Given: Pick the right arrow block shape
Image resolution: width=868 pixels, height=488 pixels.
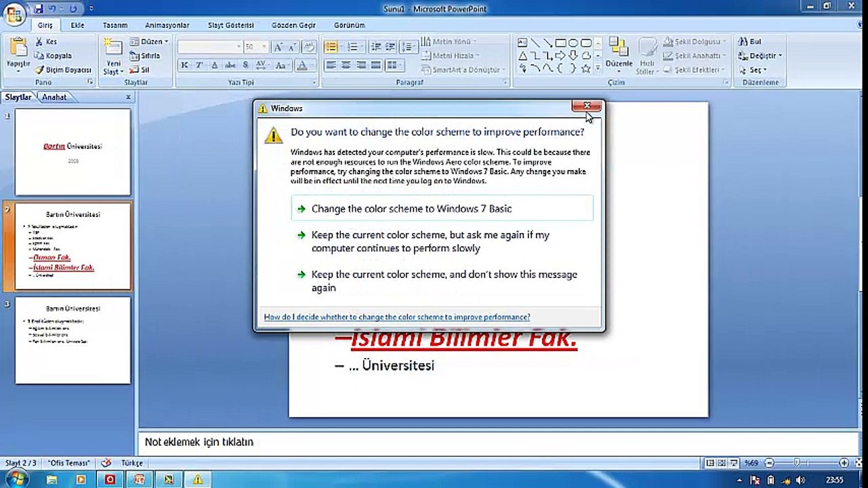Looking at the screenshot, I should pos(560,56).
